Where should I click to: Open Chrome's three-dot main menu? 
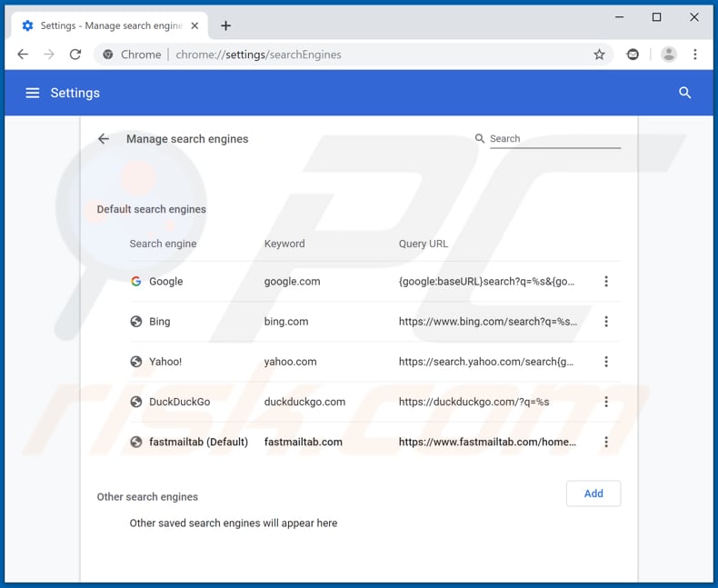tap(695, 55)
